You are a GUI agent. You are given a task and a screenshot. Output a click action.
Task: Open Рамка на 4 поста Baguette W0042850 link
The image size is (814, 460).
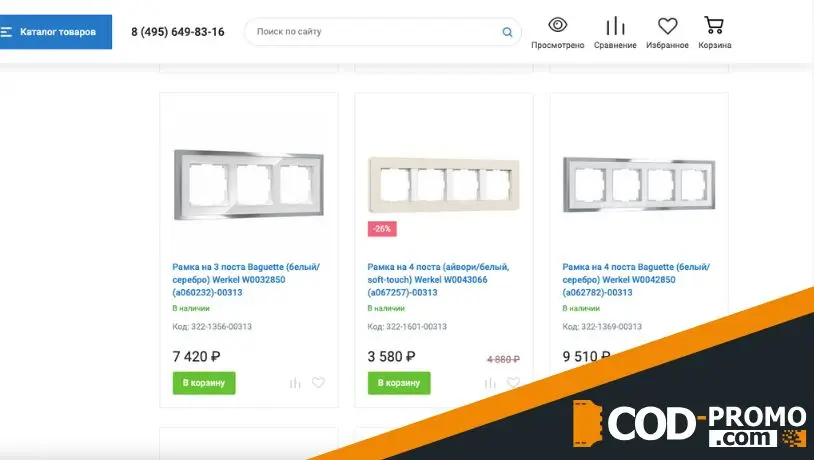click(x=636, y=280)
